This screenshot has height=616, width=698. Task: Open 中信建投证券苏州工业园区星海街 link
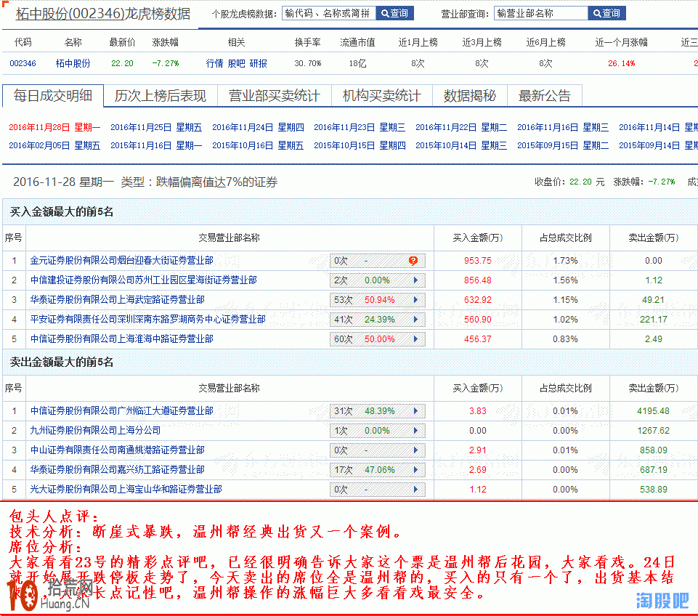tap(143, 280)
